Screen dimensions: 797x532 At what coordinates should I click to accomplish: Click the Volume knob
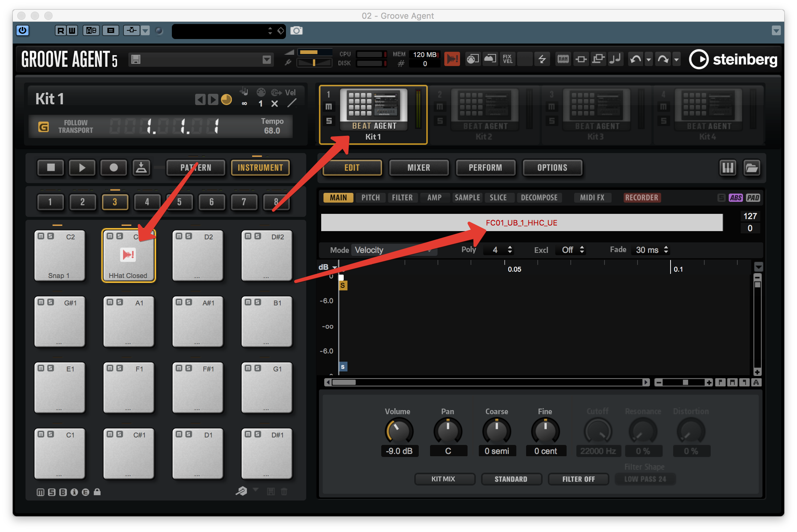coord(399,431)
